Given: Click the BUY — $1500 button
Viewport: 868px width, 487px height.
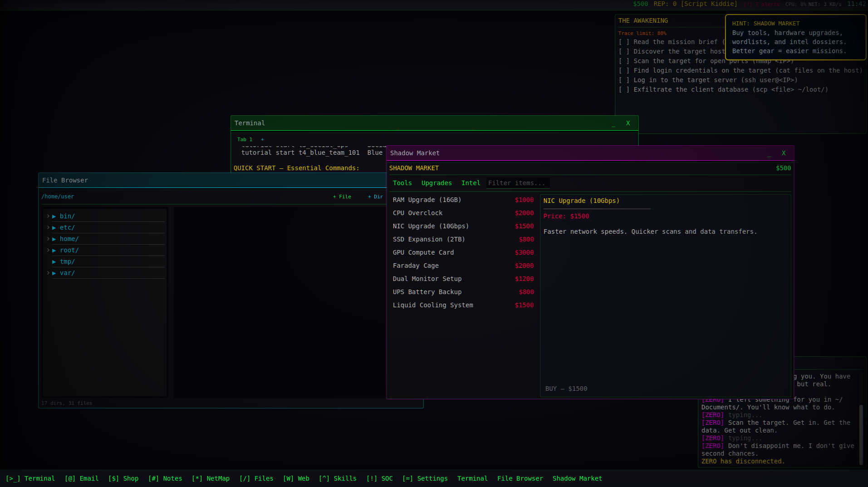Looking at the screenshot, I should (566, 389).
